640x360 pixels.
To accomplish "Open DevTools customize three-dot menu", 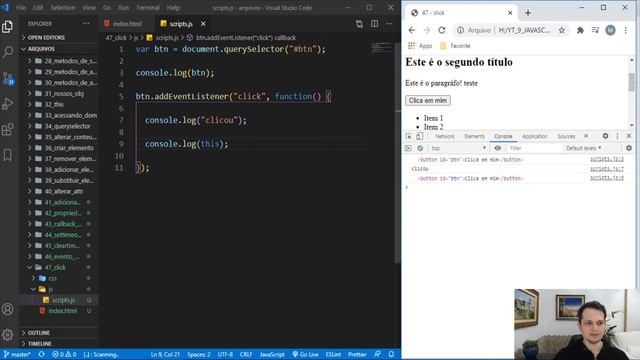I will click(x=617, y=136).
